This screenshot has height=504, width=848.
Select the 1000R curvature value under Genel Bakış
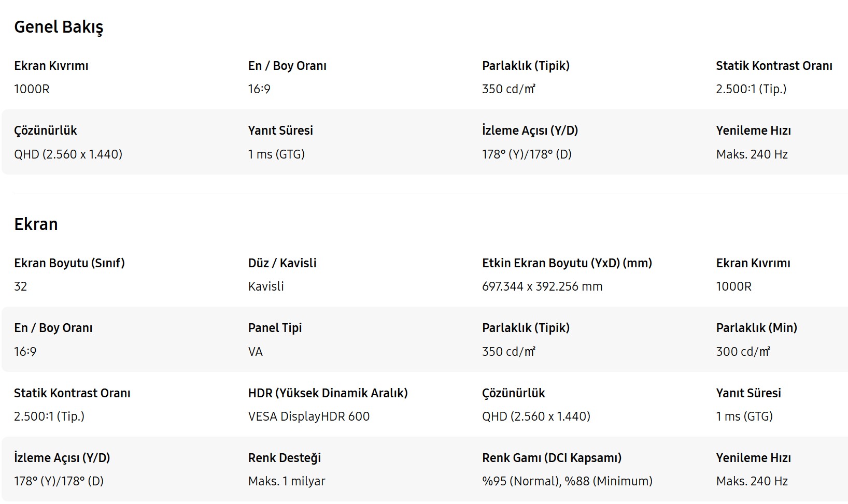point(32,89)
